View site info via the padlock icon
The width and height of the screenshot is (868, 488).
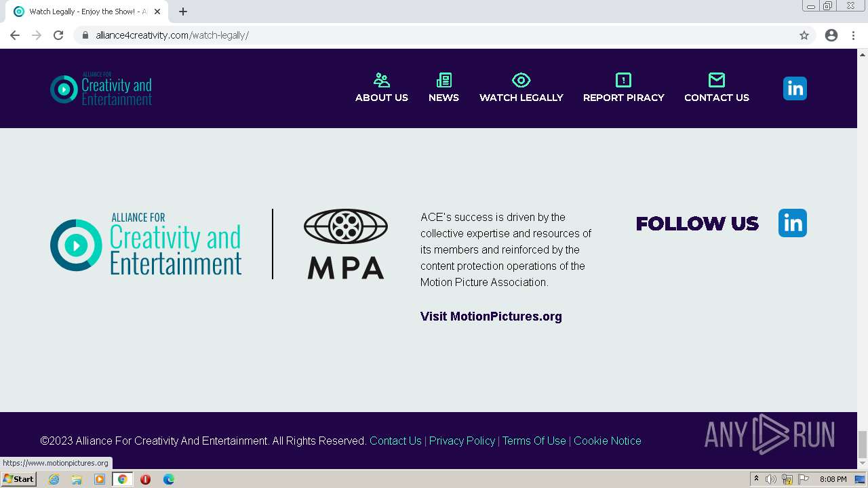coord(85,35)
